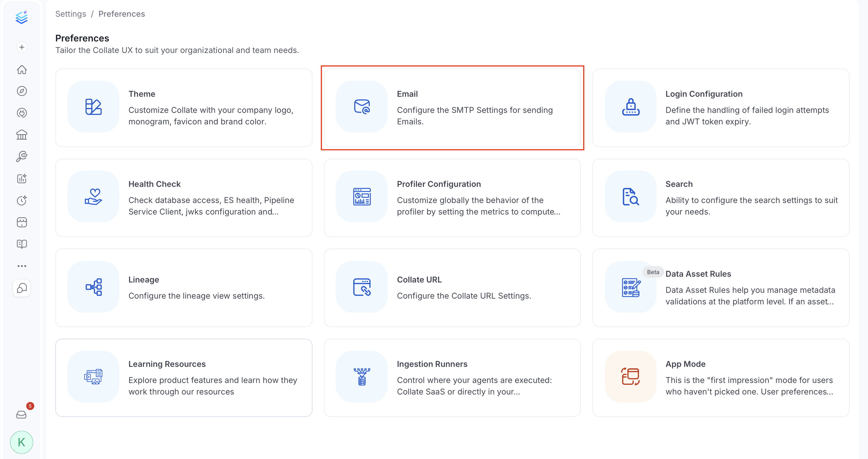Go to Home via sidebar house icon
The image size is (868, 459).
click(x=22, y=69)
